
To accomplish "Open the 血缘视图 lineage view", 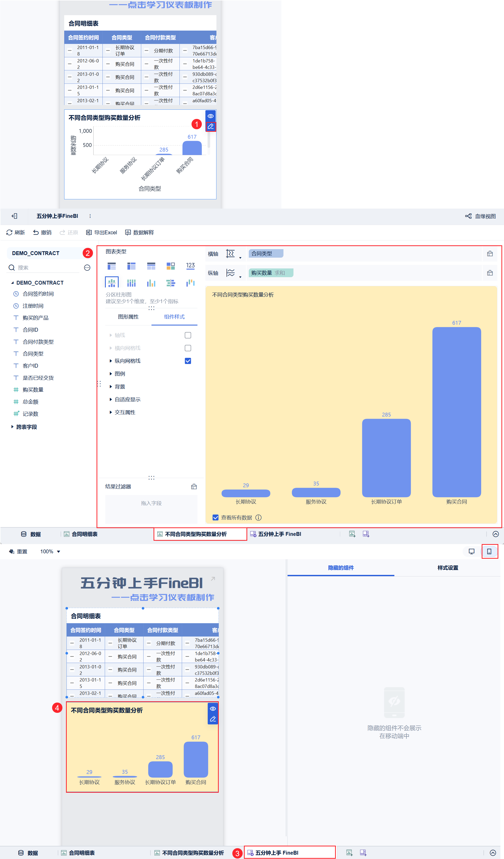I will [480, 216].
